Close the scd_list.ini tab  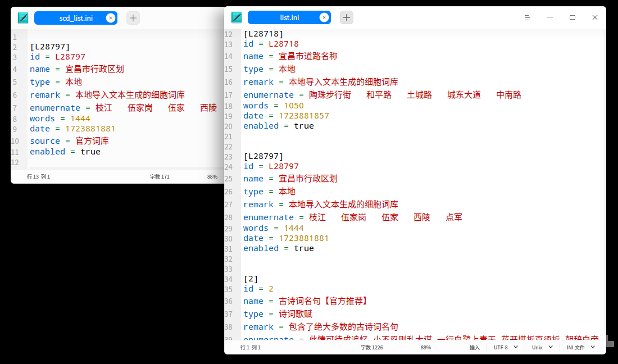coord(111,18)
